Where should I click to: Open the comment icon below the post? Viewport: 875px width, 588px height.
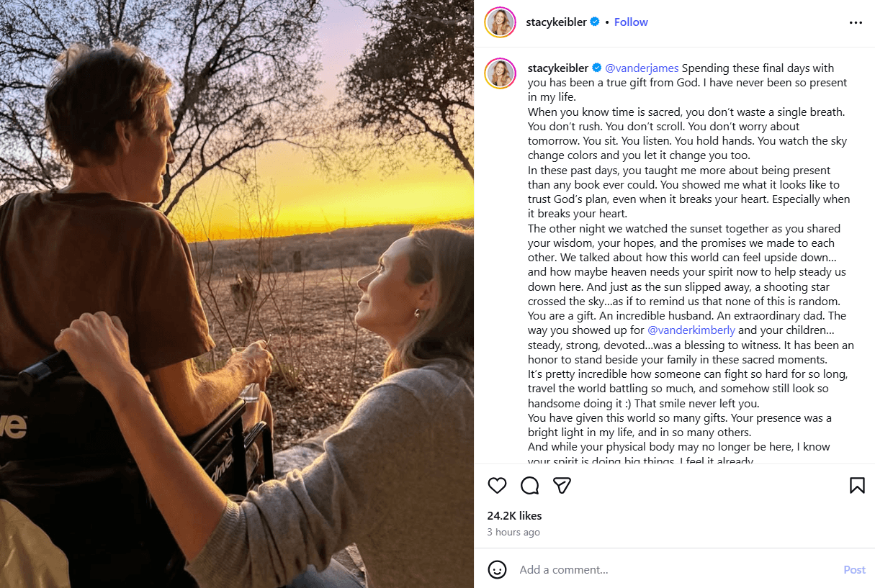pyautogui.click(x=529, y=485)
